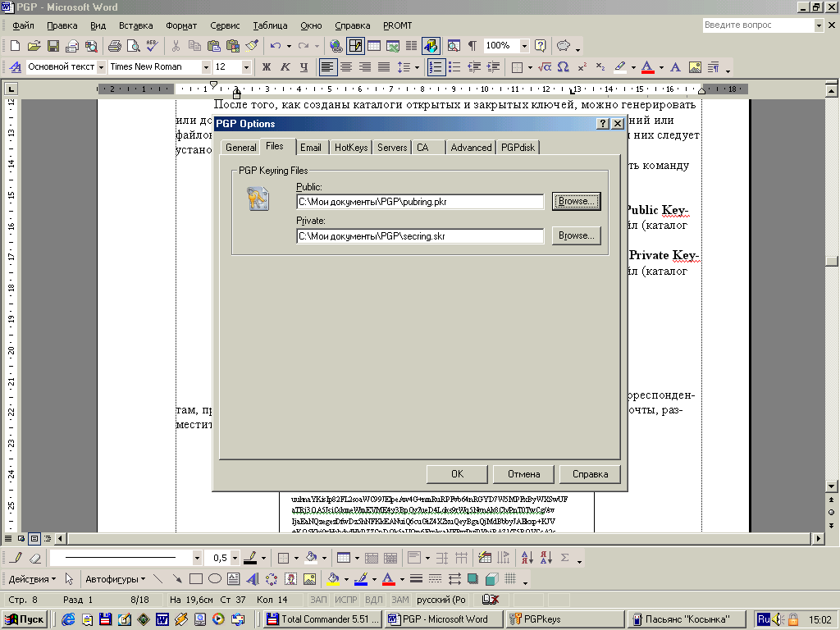Open the style dropdown 'Основной текст'

point(101,67)
